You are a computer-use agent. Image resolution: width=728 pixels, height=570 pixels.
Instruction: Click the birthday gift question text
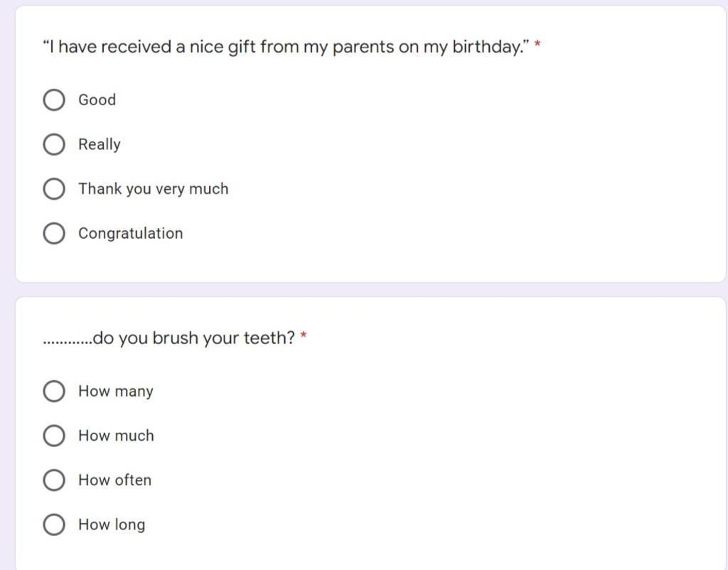click(286, 47)
